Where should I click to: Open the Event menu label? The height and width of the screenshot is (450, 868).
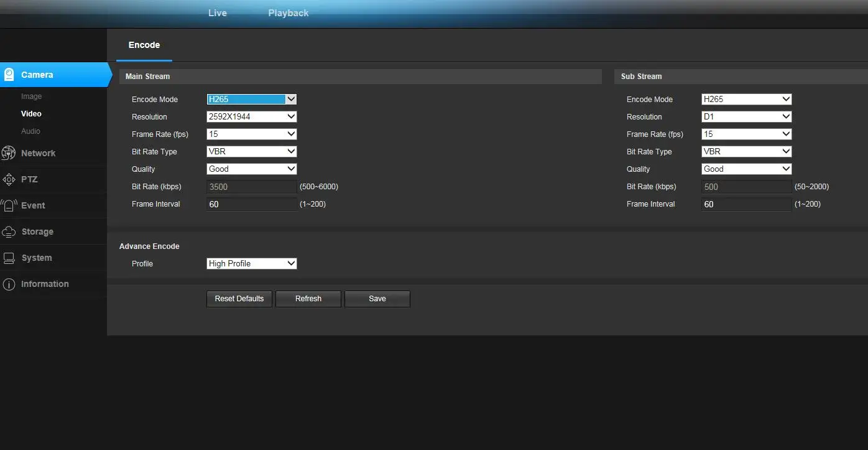tap(33, 205)
